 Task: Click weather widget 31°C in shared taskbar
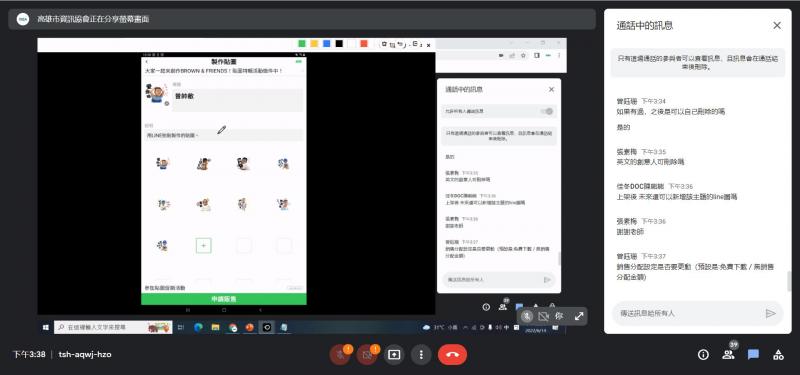point(441,328)
